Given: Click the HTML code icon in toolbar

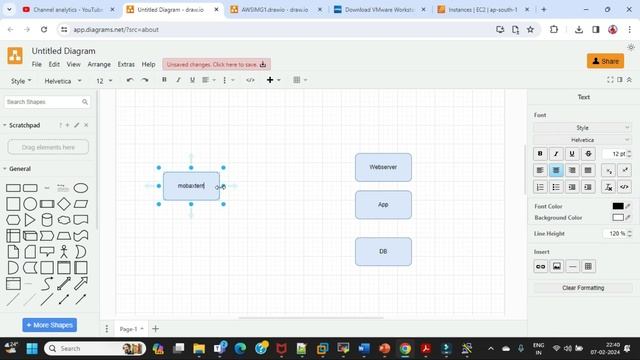Looking at the screenshot, I should 250,80.
